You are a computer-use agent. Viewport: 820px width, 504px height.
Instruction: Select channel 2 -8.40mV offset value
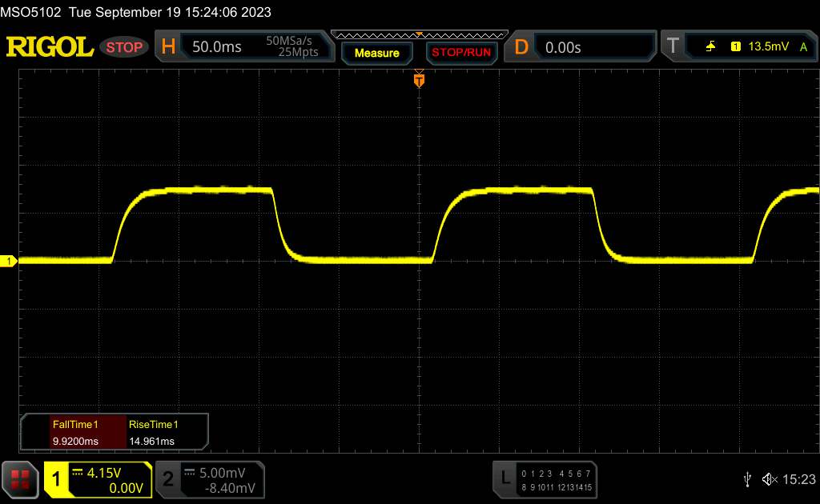coord(230,488)
